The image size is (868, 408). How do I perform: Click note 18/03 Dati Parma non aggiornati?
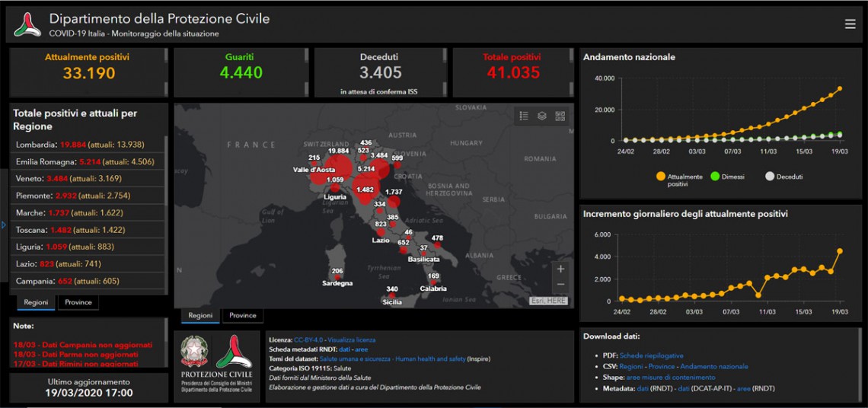(x=75, y=354)
